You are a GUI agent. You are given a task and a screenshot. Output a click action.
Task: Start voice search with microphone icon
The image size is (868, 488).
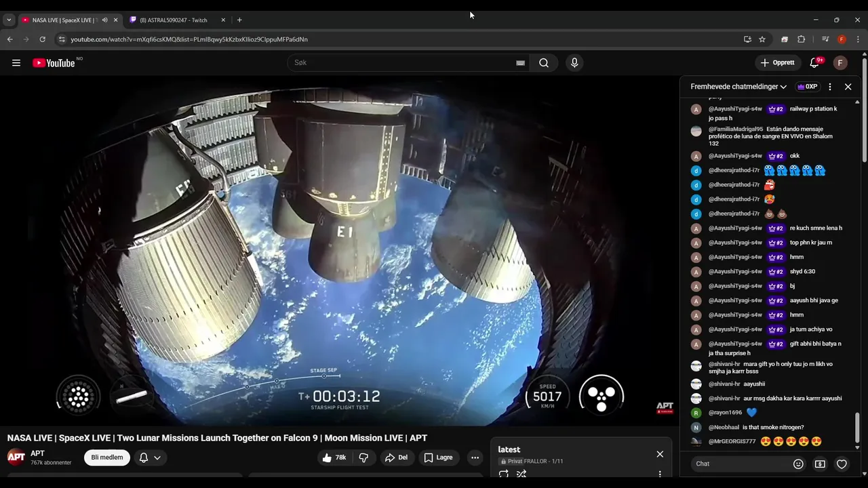coord(574,63)
